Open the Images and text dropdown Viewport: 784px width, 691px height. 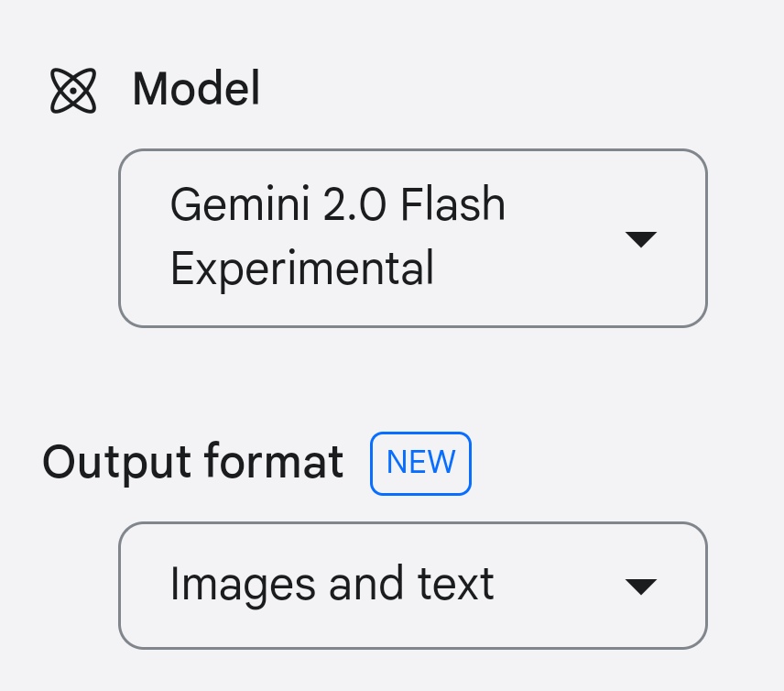pyautogui.click(x=412, y=586)
